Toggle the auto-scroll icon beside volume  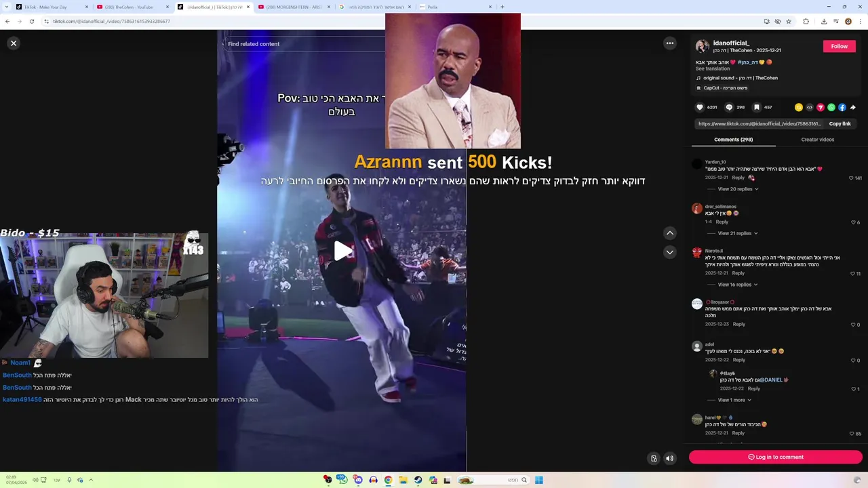654,458
